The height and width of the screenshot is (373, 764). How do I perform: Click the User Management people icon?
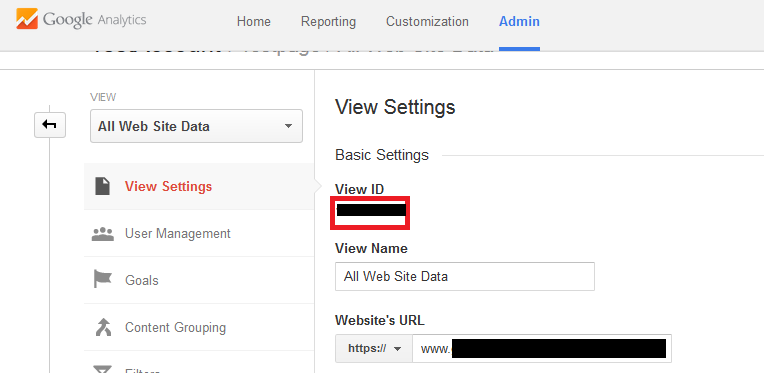102,234
